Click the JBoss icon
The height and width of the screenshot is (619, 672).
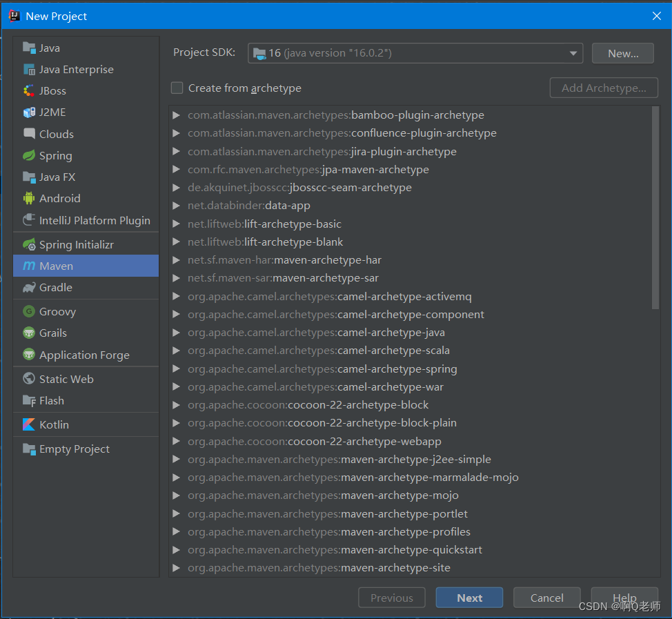(x=29, y=91)
